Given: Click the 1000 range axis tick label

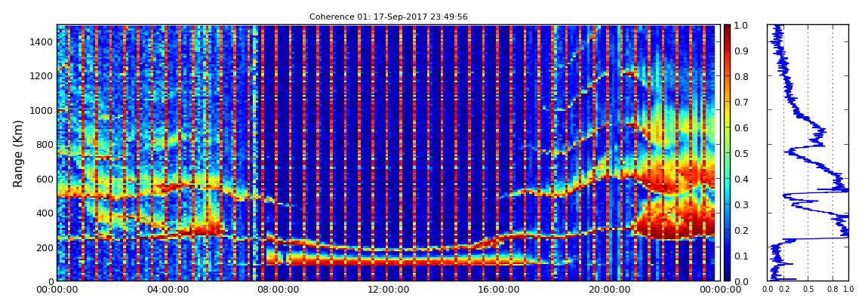Looking at the screenshot, I should 41,110.
